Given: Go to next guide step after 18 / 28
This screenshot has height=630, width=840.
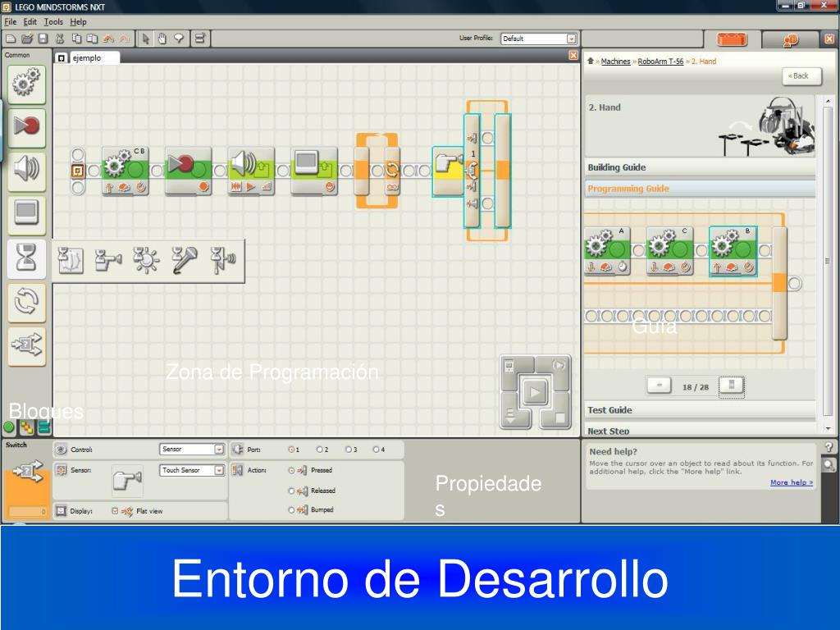Looking at the screenshot, I should coord(731,386).
